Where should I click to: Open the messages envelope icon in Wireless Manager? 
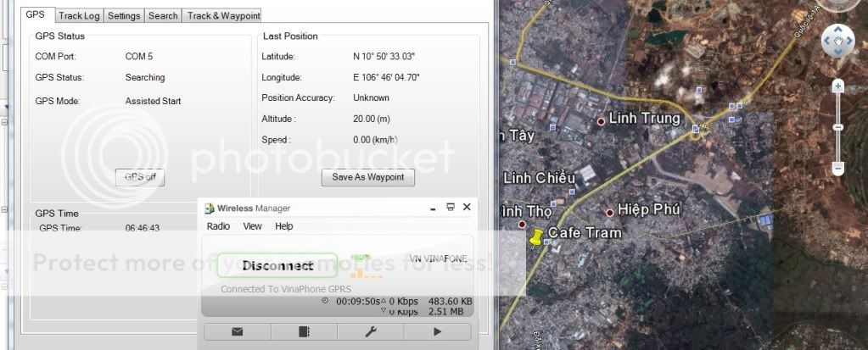click(x=237, y=331)
